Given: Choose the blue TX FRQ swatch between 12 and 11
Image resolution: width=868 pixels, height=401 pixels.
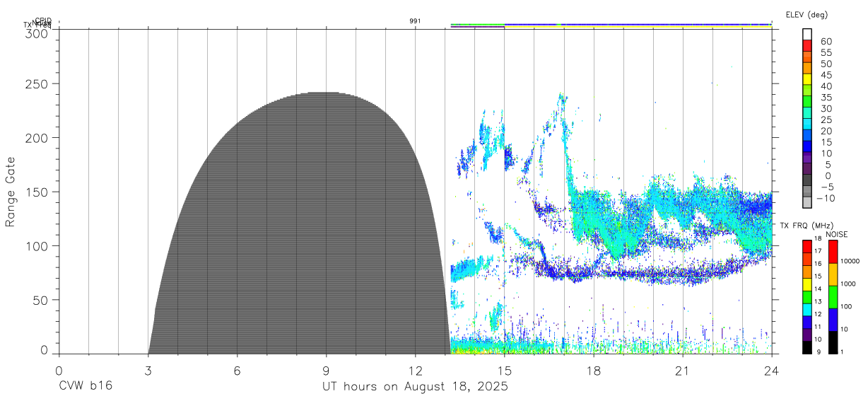Looking at the screenshot, I should click(807, 322).
